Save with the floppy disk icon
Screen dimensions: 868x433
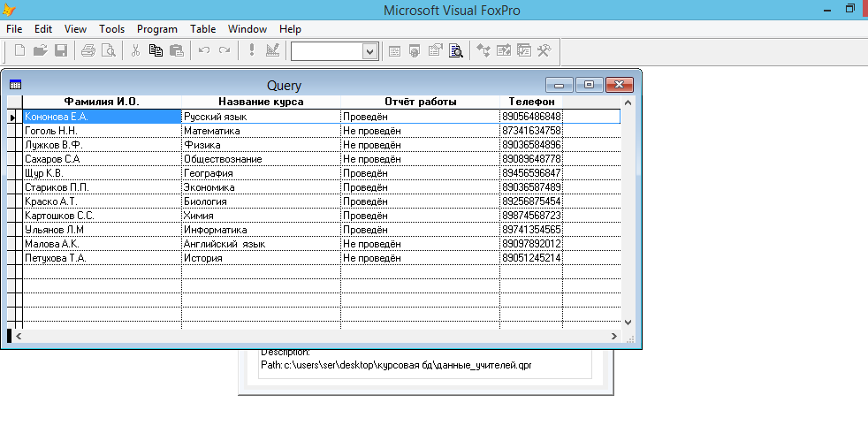pyautogui.click(x=60, y=51)
